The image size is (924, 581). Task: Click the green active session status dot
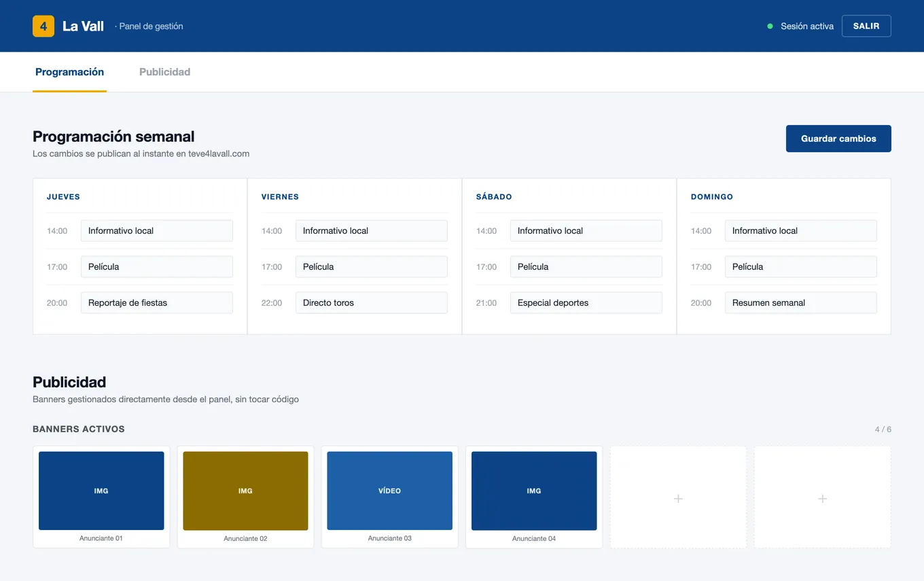[770, 27]
